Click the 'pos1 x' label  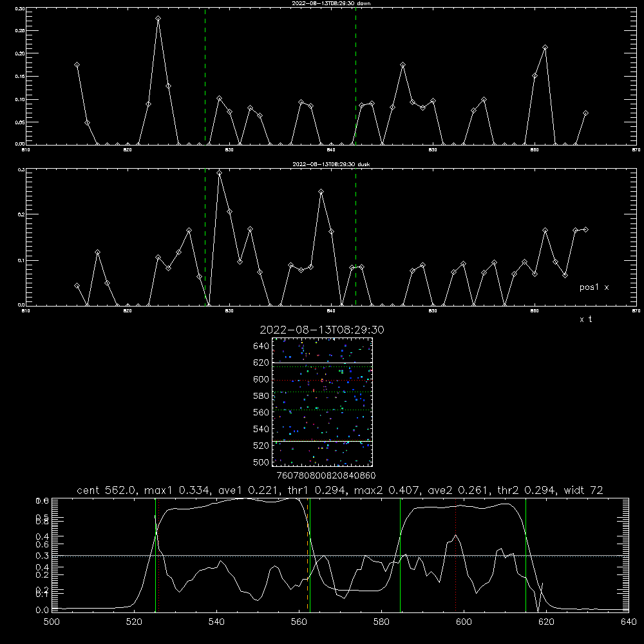point(594,287)
